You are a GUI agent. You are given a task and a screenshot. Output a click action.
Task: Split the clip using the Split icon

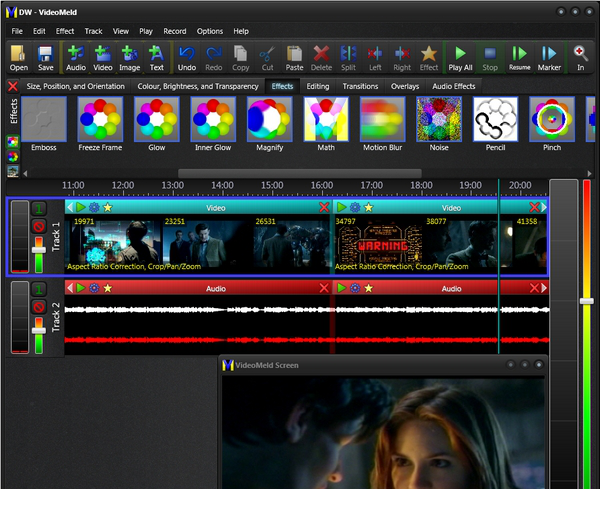(348, 58)
